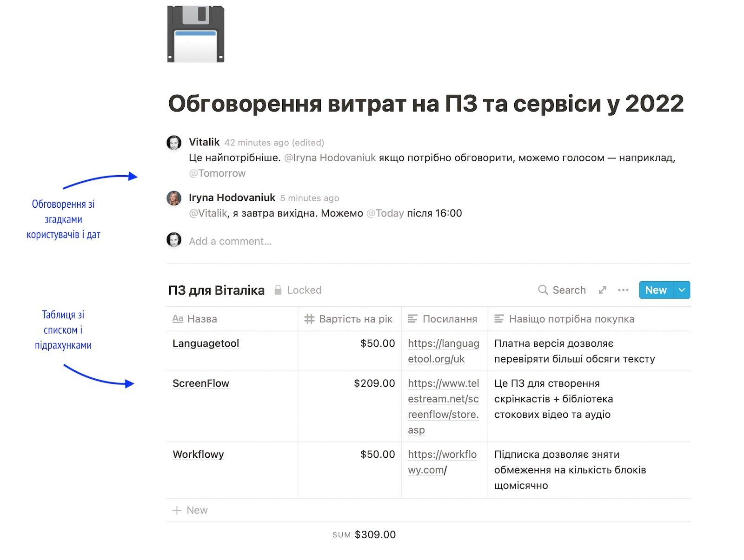Open Вартість на рік column header menu

(x=350, y=319)
